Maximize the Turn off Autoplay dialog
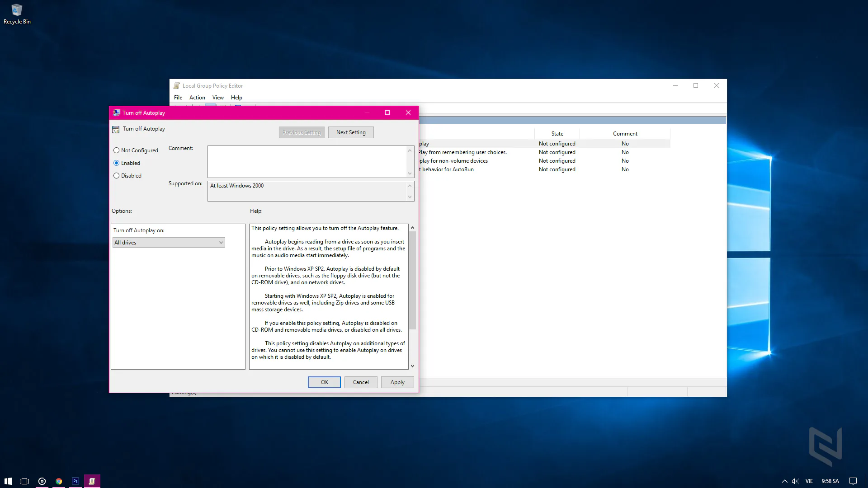This screenshot has width=868, height=488. 387,113
